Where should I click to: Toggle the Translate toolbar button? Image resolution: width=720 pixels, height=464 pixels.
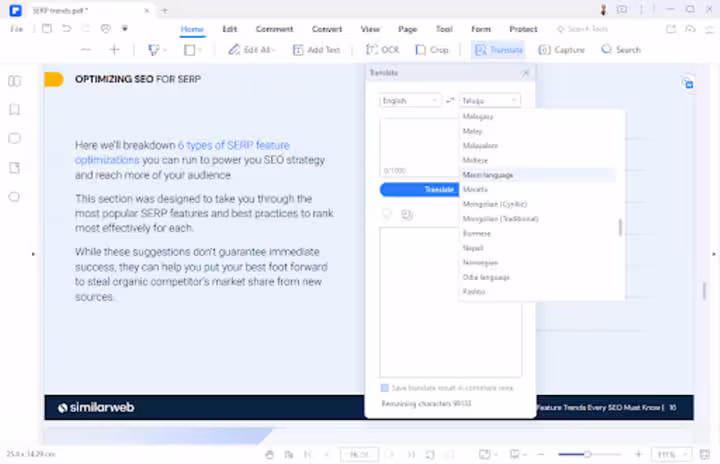[x=499, y=50]
